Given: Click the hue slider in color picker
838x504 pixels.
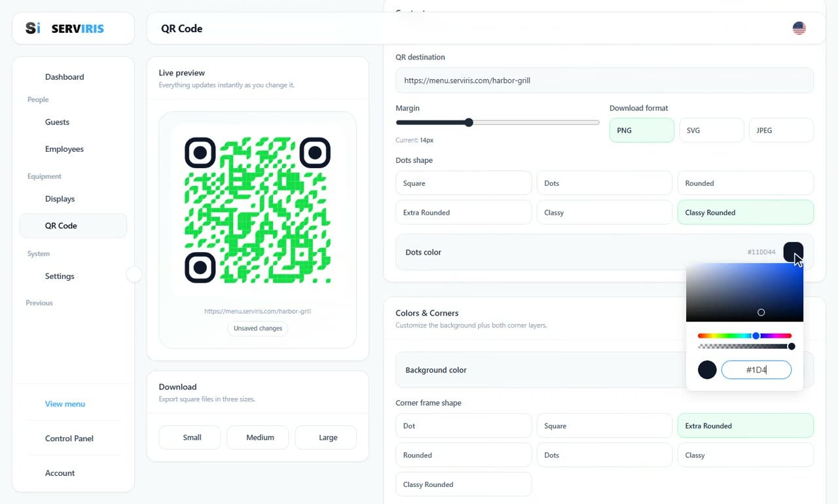Looking at the screenshot, I should pos(744,336).
